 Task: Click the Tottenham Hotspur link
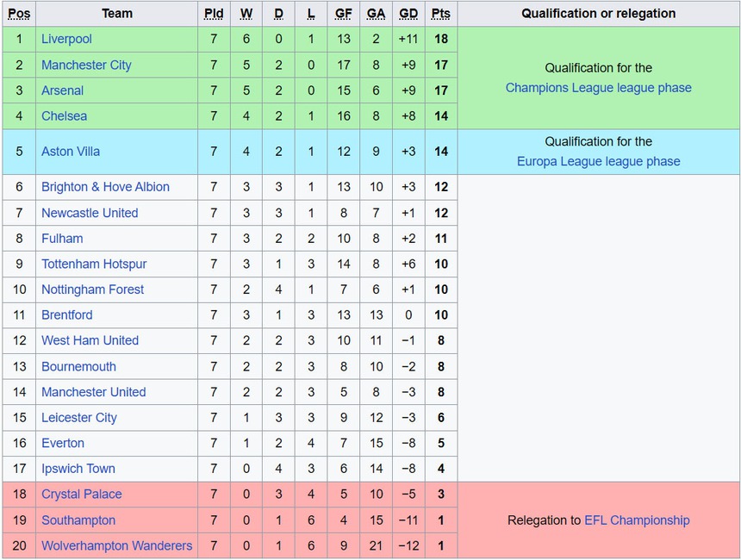click(x=94, y=264)
